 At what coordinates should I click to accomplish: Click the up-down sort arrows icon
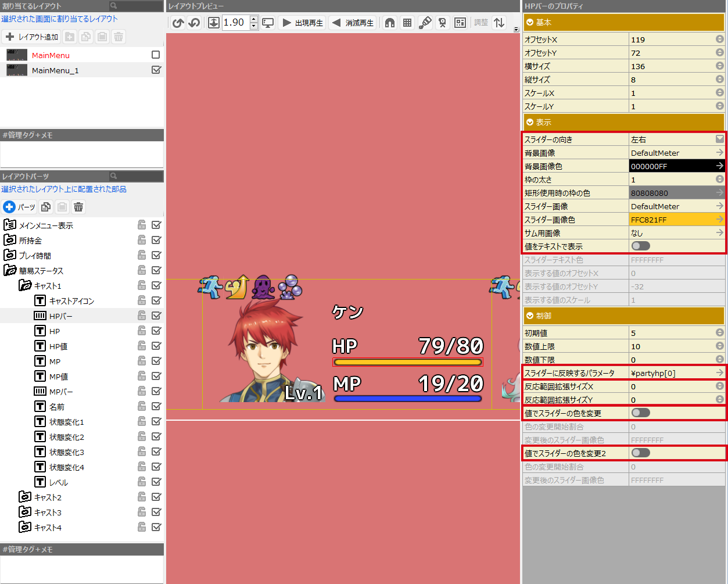click(x=499, y=23)
